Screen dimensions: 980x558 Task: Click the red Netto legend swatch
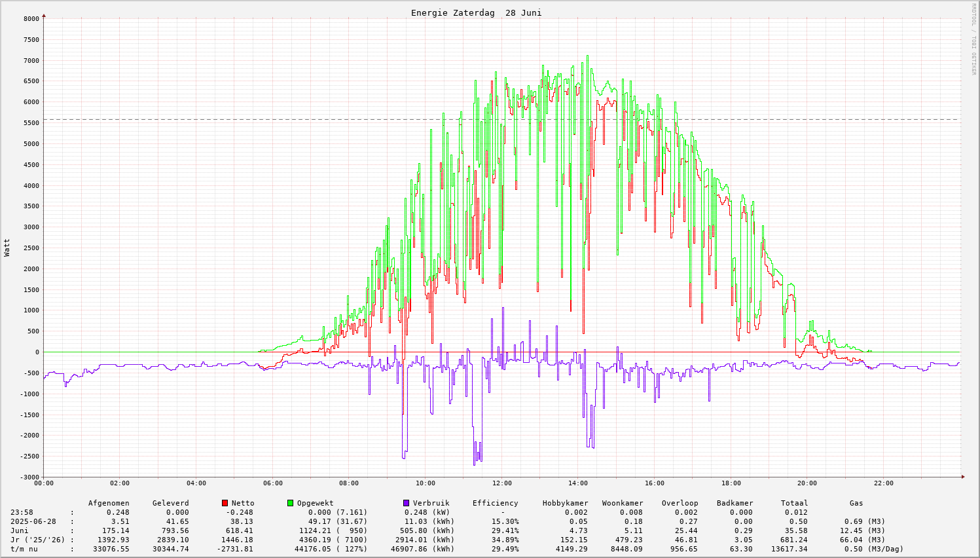[225, 503]
